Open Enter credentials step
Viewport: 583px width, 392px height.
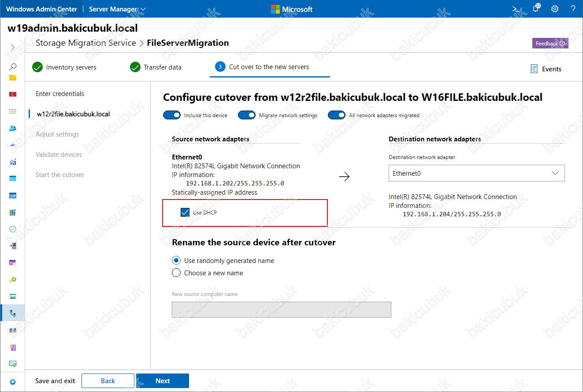(x=60, y=94)
